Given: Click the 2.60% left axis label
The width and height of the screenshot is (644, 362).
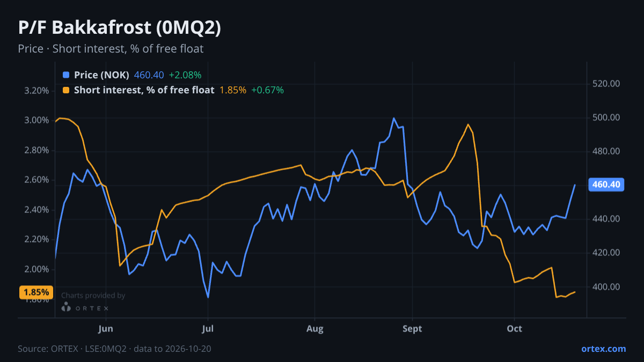Looking at the screenshot, I should 36,180.
